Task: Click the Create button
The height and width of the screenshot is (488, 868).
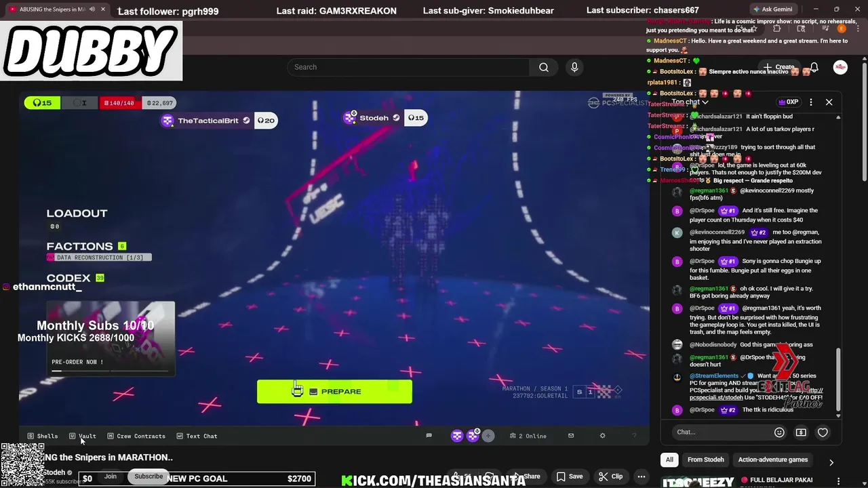Action: pyautogui.click(x=778, y=67)
